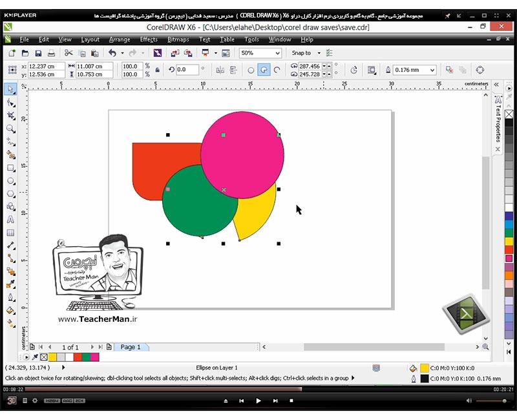Viewport: 517px width, 420px height.
Task: Select the Color Eyedropper tool
Action: [x=10, y=284]
